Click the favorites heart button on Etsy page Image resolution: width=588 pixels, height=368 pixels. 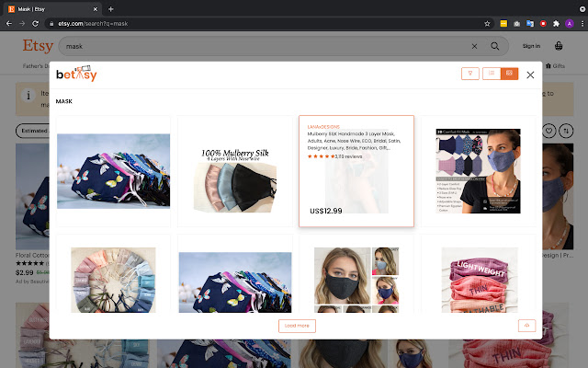tap(549, 131)
